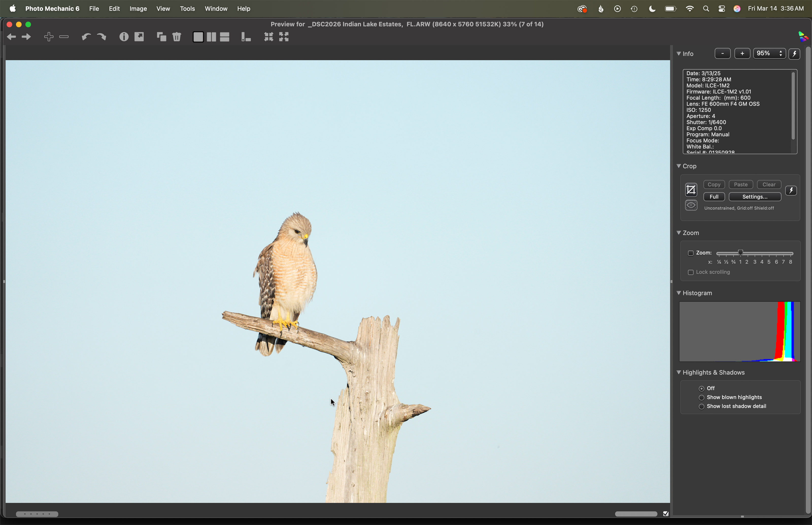812x525 pixels.
Task: Click the bottom-left dotted slider control
Action: coord(37,514)
